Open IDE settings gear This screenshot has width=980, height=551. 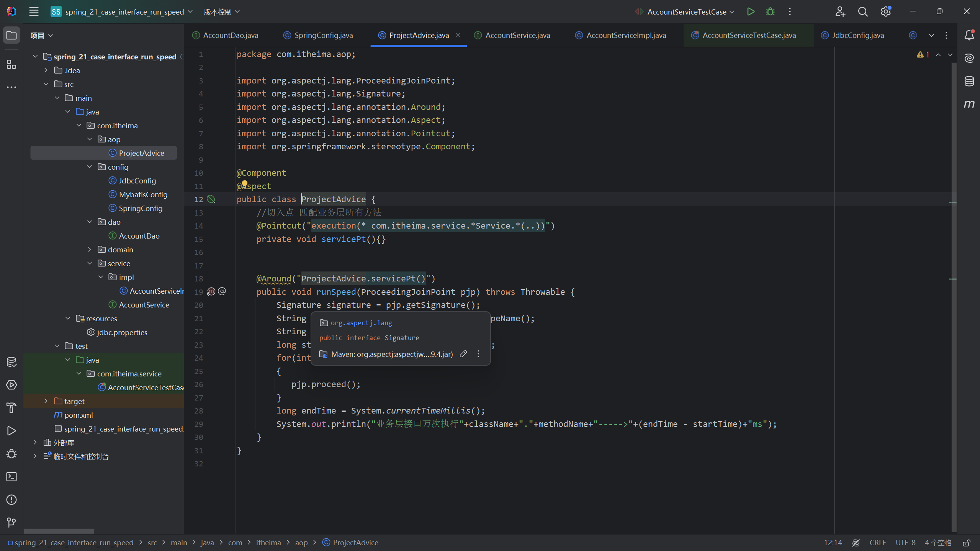(886, 11)
